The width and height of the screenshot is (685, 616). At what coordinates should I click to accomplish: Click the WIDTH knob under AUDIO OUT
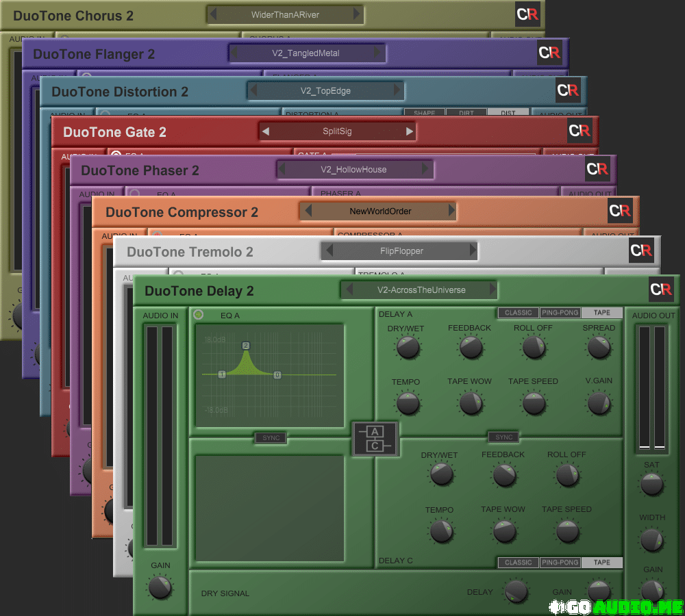click(x=652, y=539)
